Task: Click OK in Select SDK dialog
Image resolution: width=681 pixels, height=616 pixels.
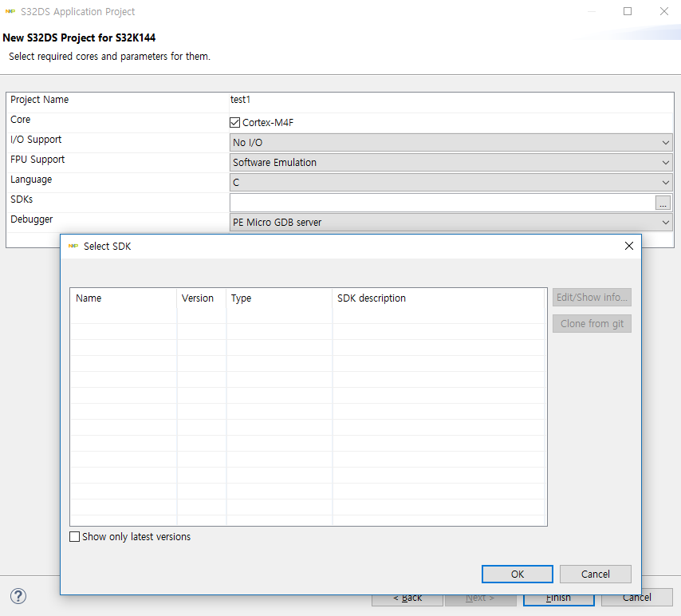Action: (x=518, y=575)
